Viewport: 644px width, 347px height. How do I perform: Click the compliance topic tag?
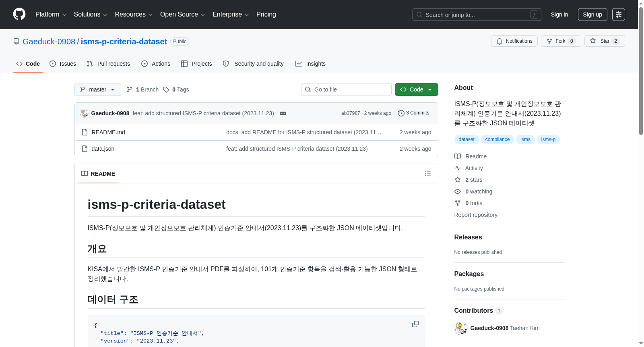coord(497,139)
